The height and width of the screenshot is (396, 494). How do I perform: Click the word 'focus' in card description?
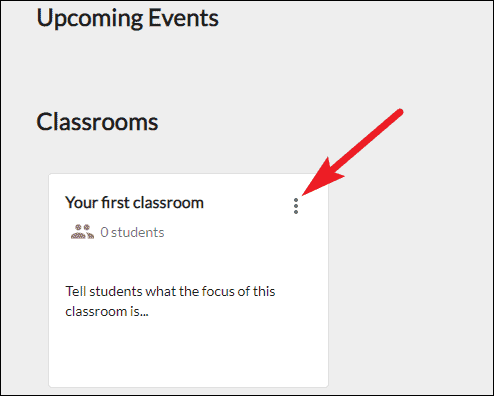point(218,291)
